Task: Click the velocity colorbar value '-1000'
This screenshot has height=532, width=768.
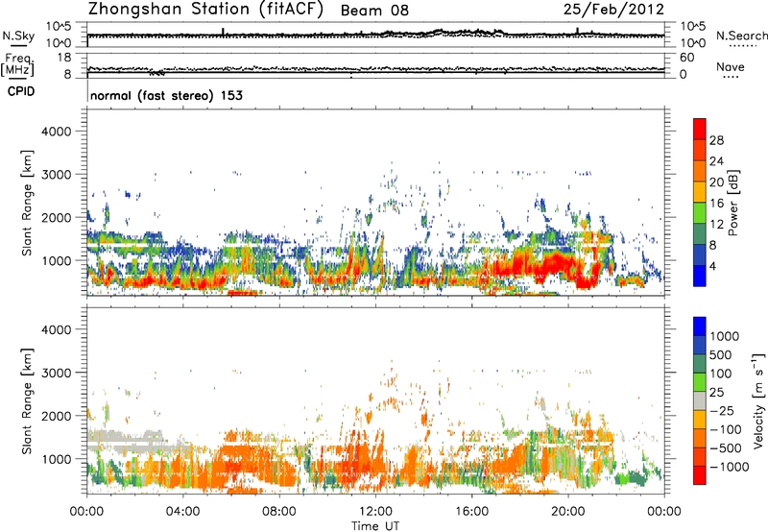Action: click(730, 467)
